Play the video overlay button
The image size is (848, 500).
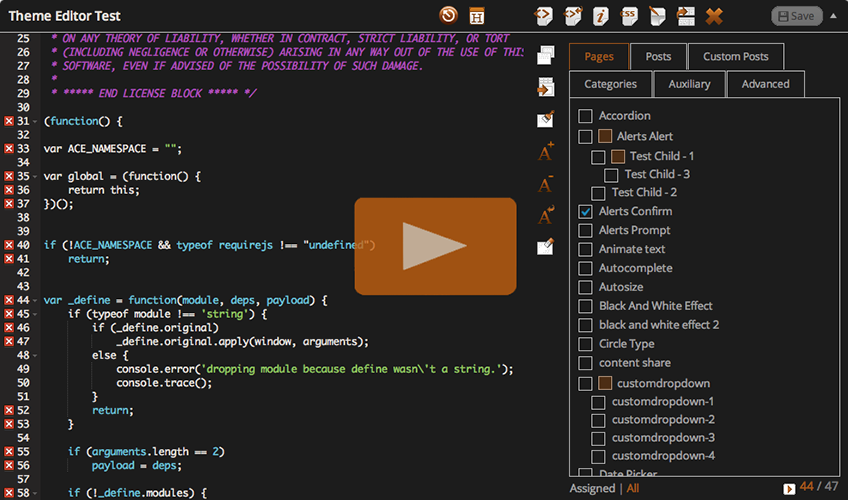[x=435, y=246]
